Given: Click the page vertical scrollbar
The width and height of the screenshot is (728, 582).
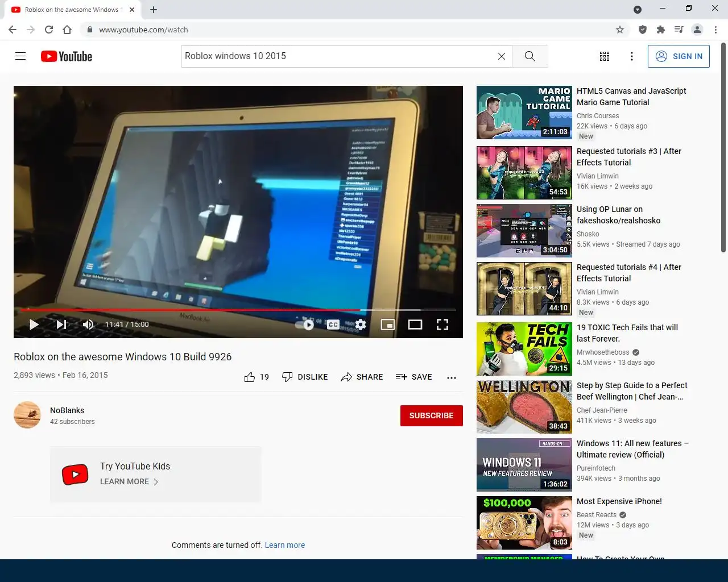Looking at the screenshot, I should click(723, 148).
